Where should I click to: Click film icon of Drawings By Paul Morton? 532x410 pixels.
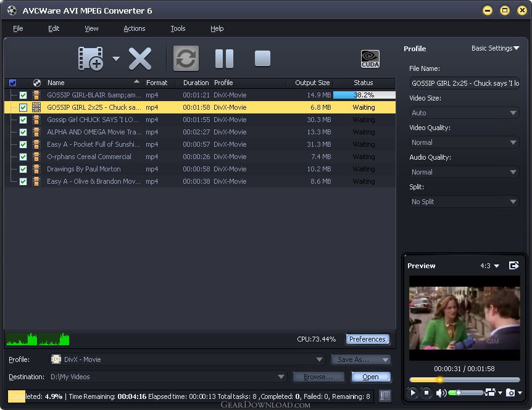[x=36, y=169]
